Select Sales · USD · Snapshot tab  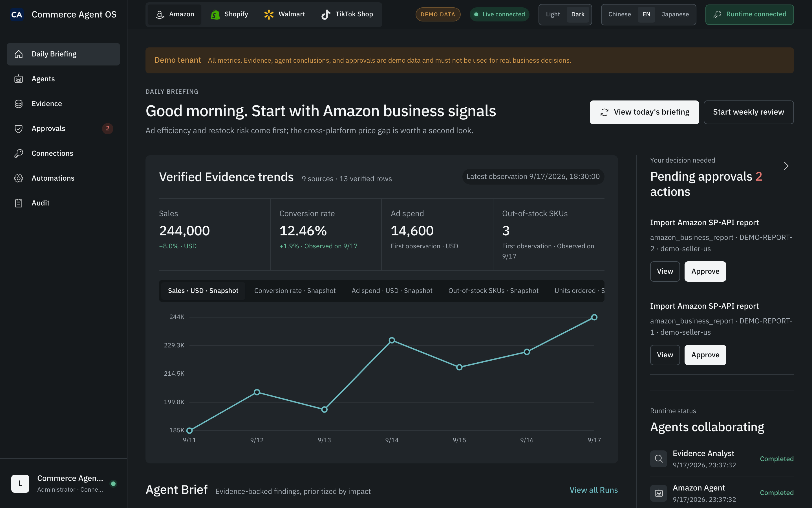pyautogui.click(x=203, y=291)
